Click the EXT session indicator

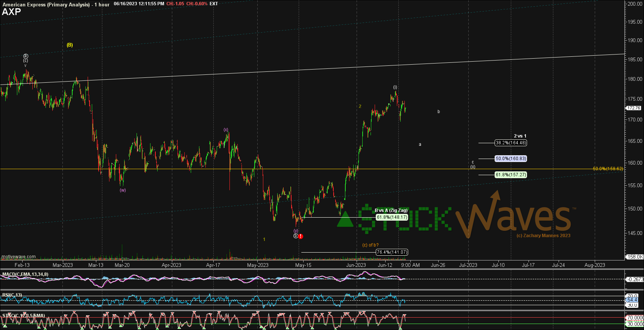pyautogui.click(x=214, y=4)
